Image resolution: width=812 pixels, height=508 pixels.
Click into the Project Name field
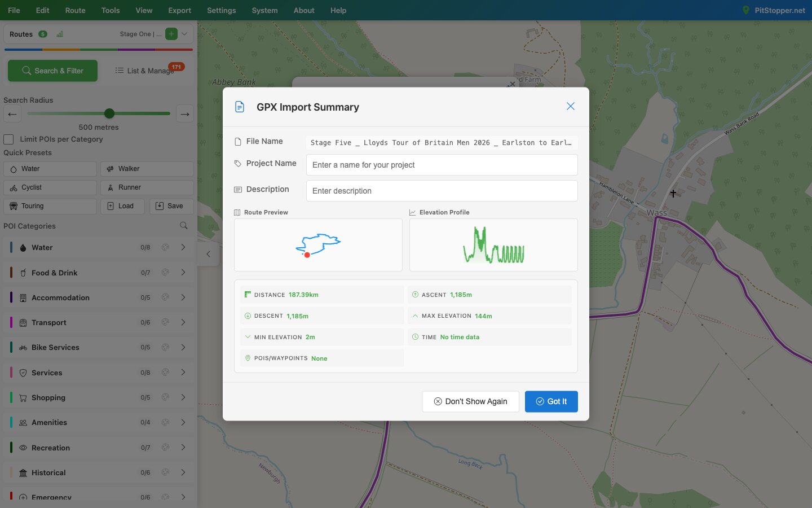(442, 165)
